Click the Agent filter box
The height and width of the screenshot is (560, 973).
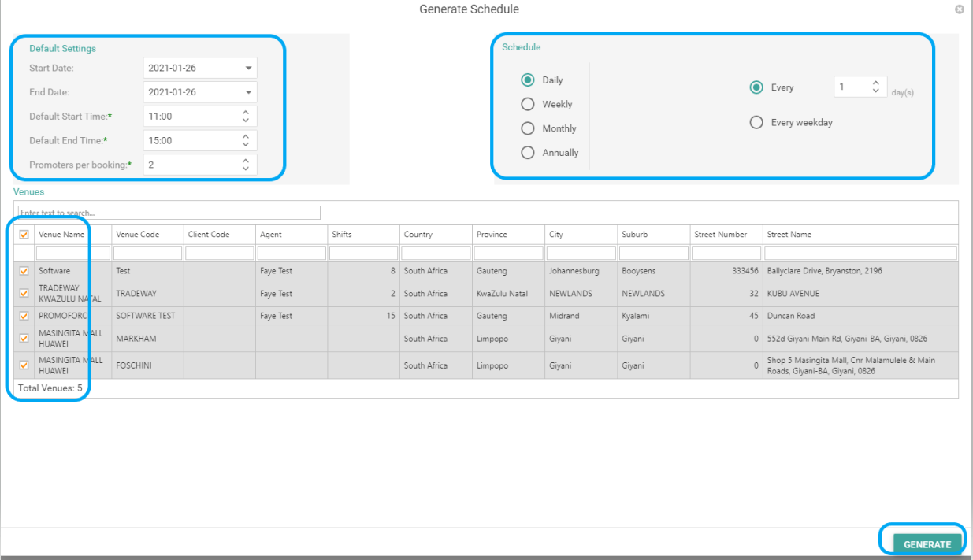point(292,253)
